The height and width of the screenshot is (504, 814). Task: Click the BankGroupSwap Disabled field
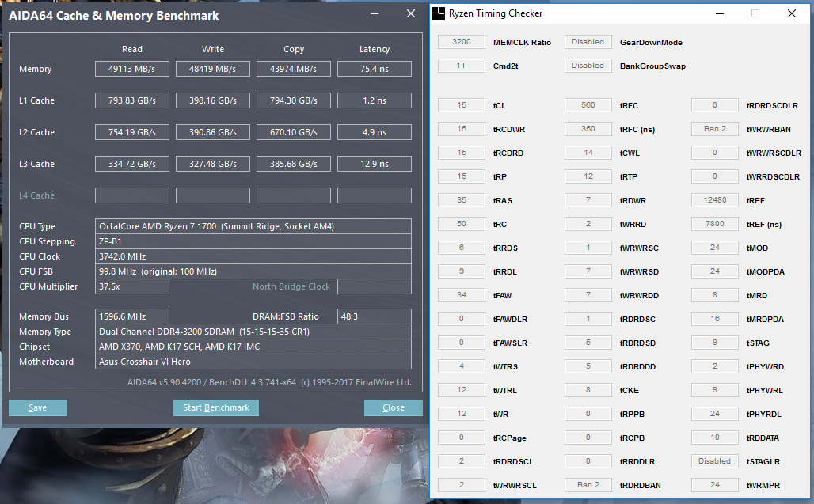pos(588,66)
